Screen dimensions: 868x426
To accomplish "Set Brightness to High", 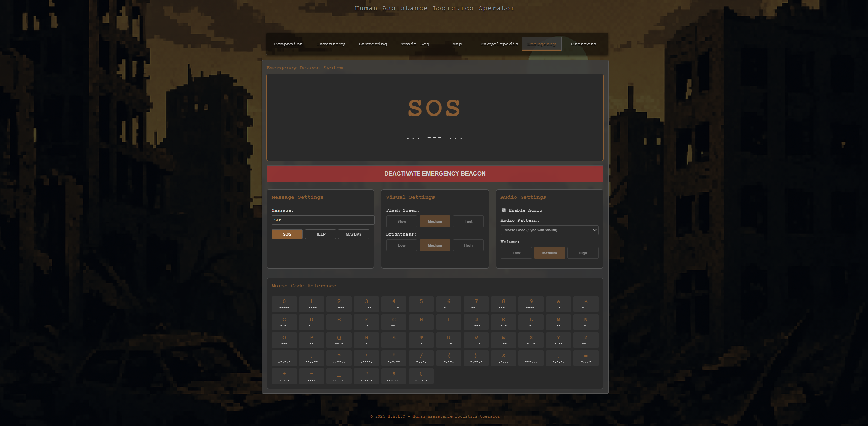I will click(x=468, y=245).
